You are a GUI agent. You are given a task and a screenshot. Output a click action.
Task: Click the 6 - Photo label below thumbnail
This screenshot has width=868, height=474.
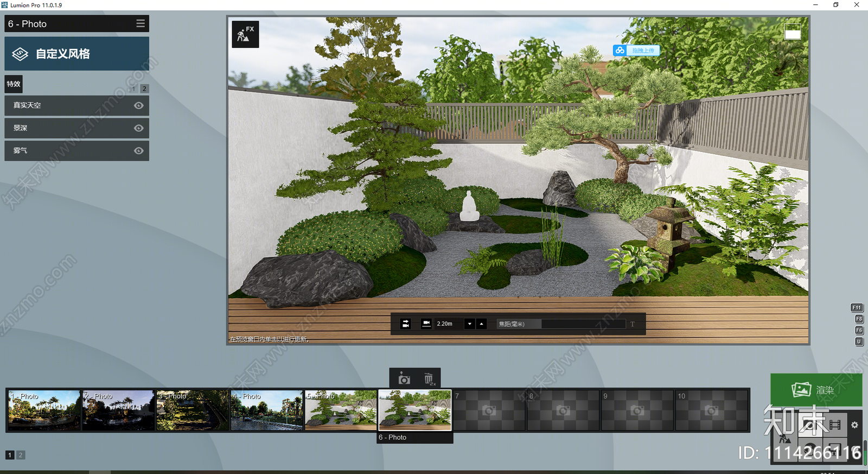393,437
